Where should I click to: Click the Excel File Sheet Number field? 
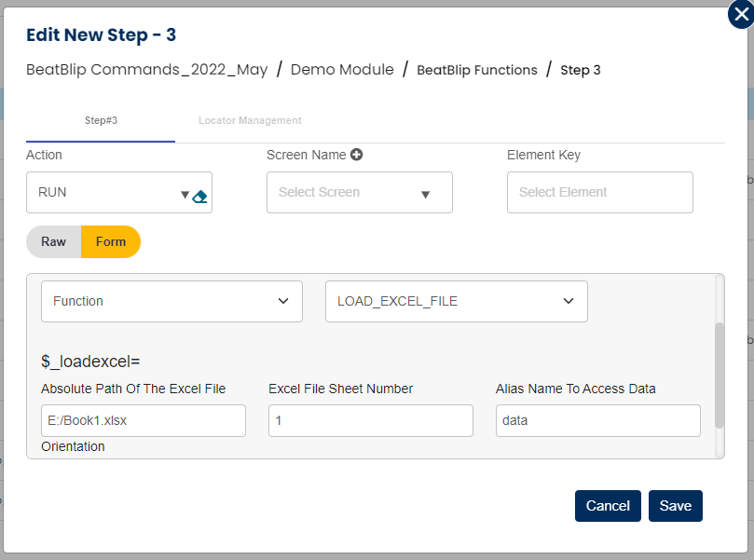pyautogui.click(x=370, y=420)
